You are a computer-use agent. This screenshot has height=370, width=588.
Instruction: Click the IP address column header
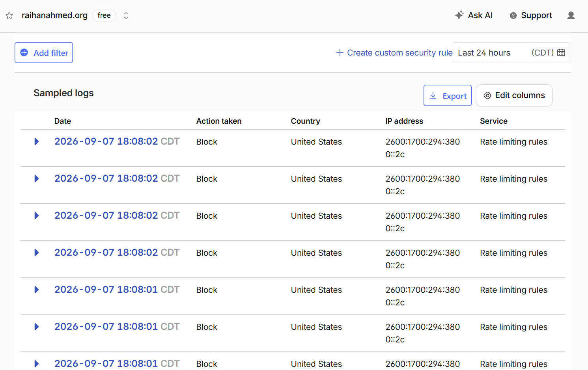tap(404, 121)
